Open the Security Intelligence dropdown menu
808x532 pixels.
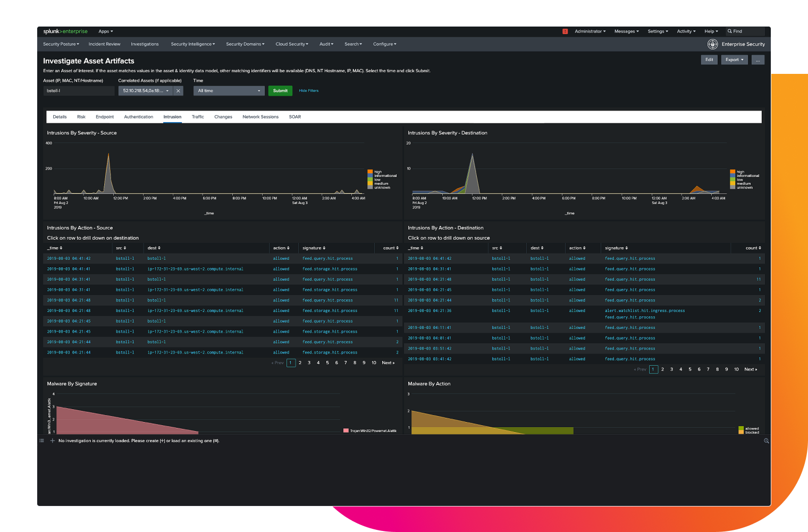[x=192, y=44]
